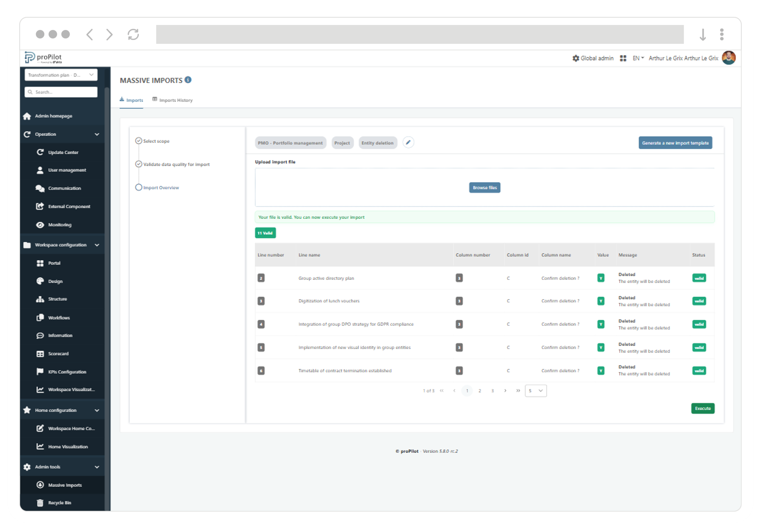The height and width of the screenshot is (532, 761).
Task: Reload the browser page
Action: [133, 34]
